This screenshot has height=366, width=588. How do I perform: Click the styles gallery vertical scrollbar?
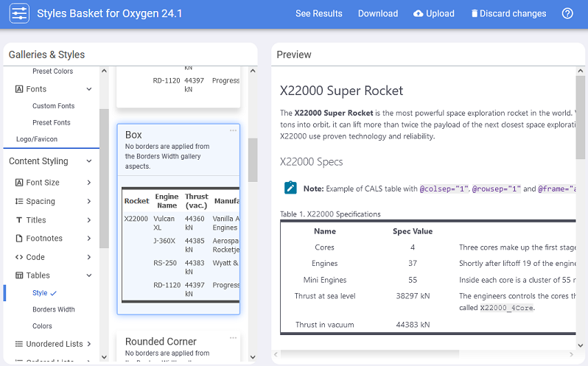click(x=252, y=159)
